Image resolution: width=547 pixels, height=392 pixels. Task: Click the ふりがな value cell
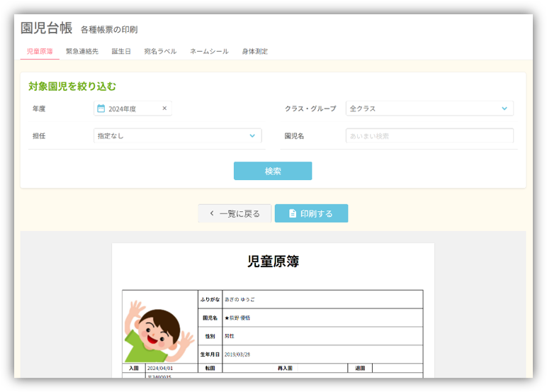pos(322,300)
